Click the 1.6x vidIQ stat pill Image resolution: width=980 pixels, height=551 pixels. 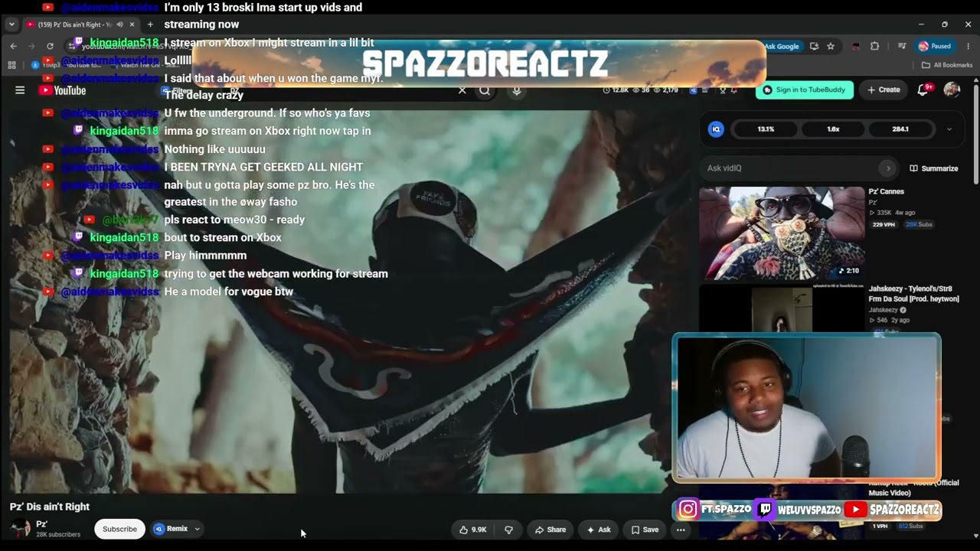pos(834,129)
